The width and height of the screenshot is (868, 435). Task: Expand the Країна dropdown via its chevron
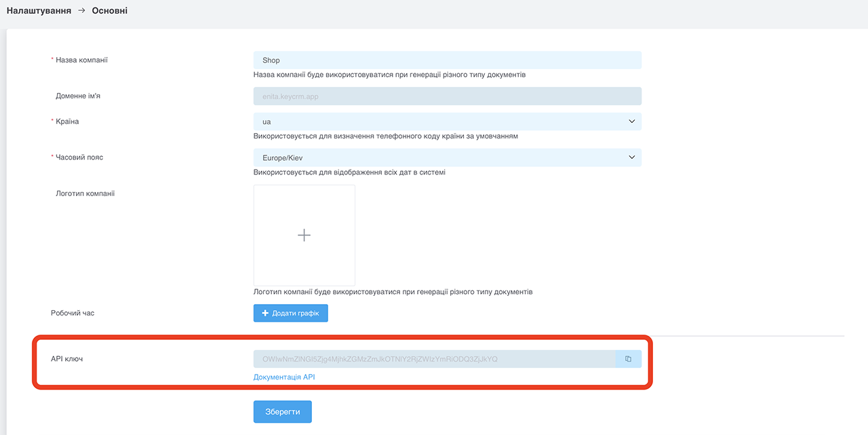(x=632, y=121)
